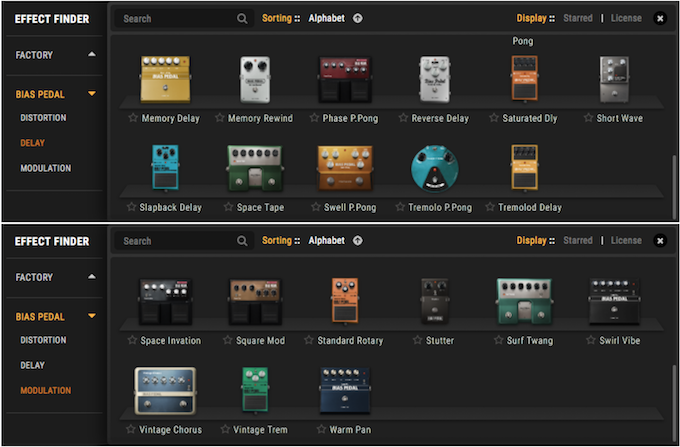Select the Swell P.Pong pedal image
680x447 pixels.
point(345,168)
